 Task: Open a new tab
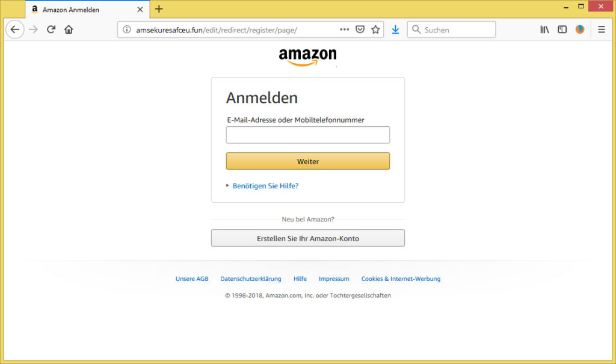[x=159, y=9]
